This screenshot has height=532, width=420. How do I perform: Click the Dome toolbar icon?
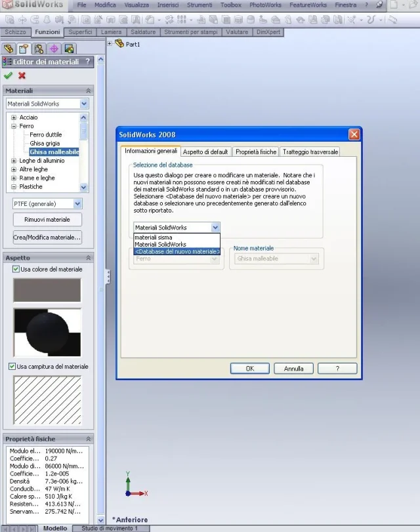pyautogui.click(x=251, y=20)
